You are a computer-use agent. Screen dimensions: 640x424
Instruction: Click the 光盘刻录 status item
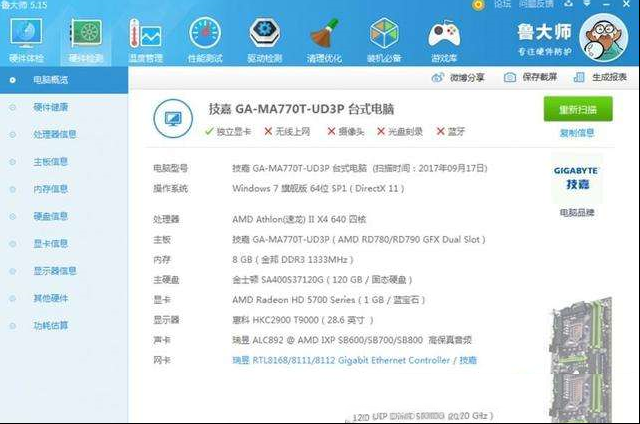coord(399,131)
